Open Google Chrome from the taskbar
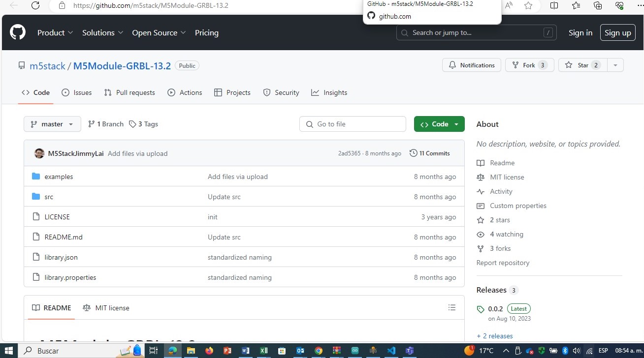The height and width of the screenshot is (358, 644). pyautogui.click(x=319, y=351)
